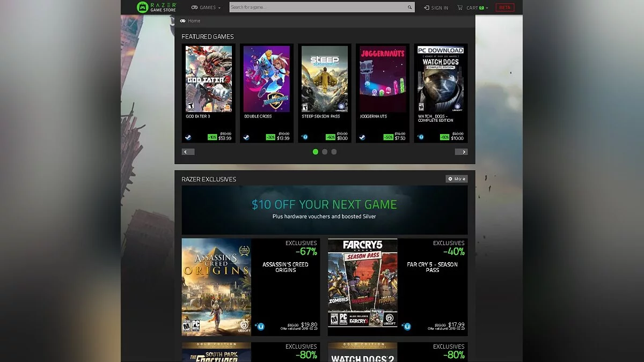Click the Home breadcrumb link
Viewport: 644px width, 362px height.
[x=194, y=21]
